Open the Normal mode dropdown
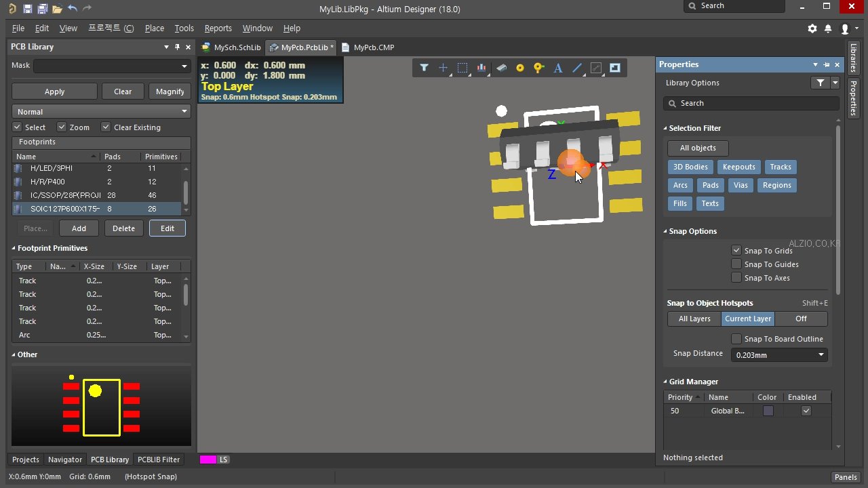Image resolution: width=868 pixels, height=488 pixels. click(184, 111)
